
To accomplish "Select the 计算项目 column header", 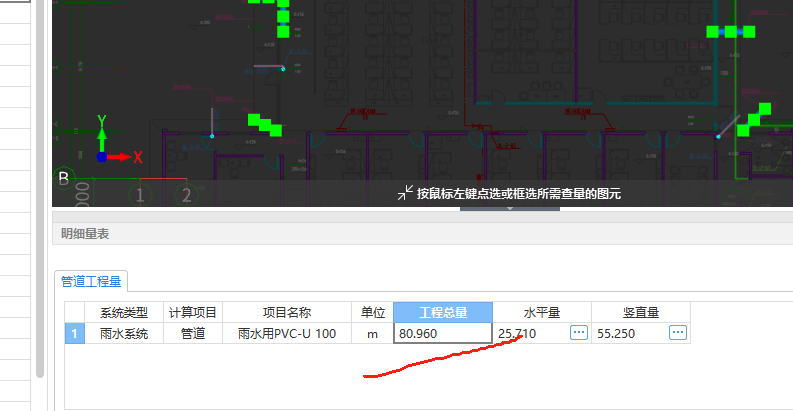I will [193, 312].
